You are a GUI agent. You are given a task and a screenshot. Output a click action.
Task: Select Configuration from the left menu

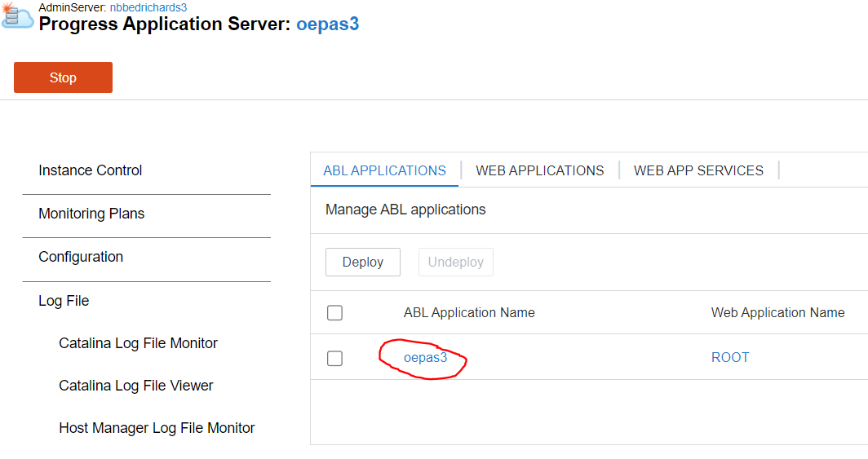pyautogui.click(x=81, y=257)
